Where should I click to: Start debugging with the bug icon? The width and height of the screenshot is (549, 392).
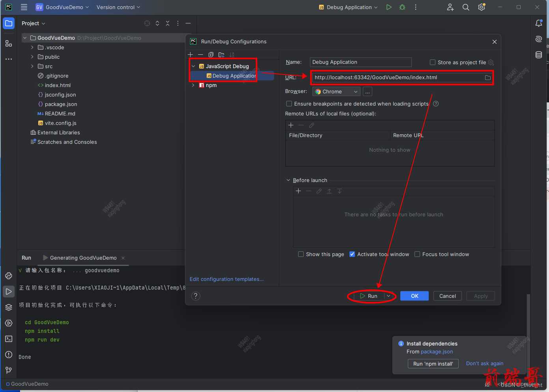point(402,7)
